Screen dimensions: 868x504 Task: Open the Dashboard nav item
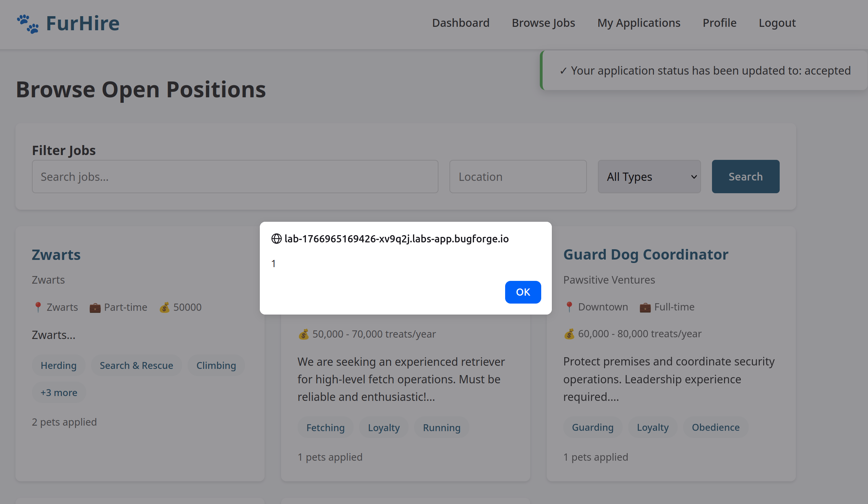460,23
